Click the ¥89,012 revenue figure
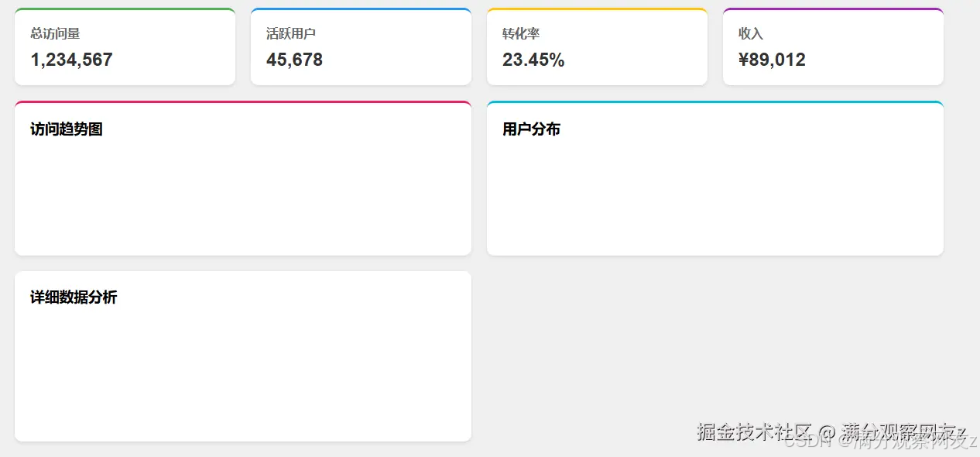Screen dimensions: 980x457 pyautogui.click(x=772, y=60)
